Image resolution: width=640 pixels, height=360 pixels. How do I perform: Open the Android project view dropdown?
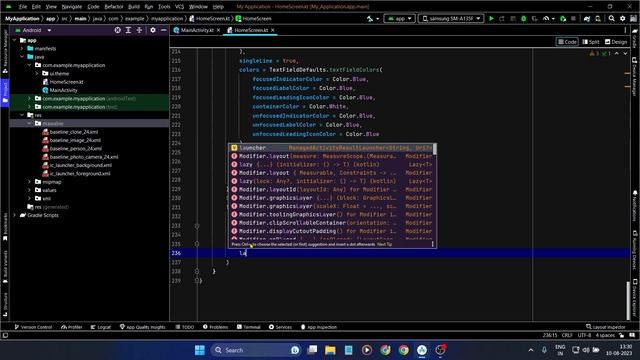pos(33,30)
